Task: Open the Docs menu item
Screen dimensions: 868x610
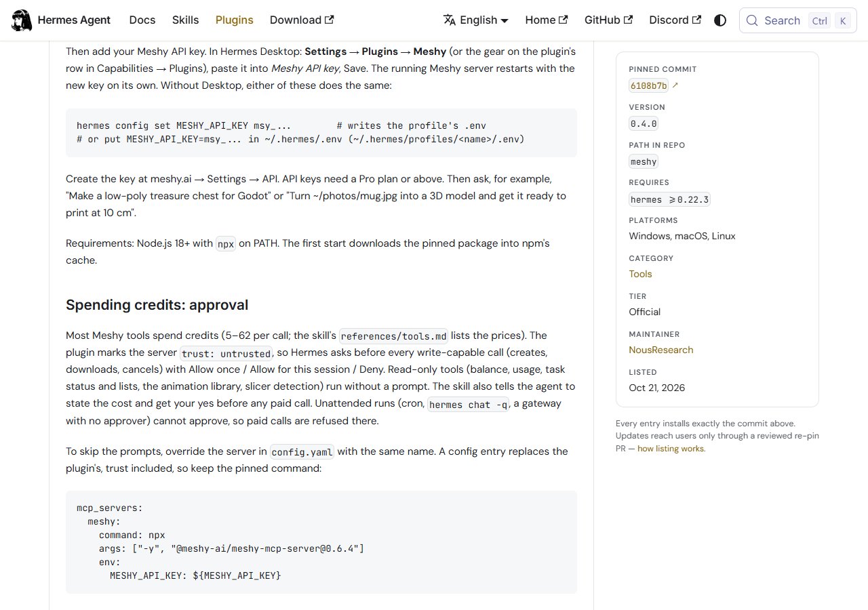Action: (x=142, y=20)
